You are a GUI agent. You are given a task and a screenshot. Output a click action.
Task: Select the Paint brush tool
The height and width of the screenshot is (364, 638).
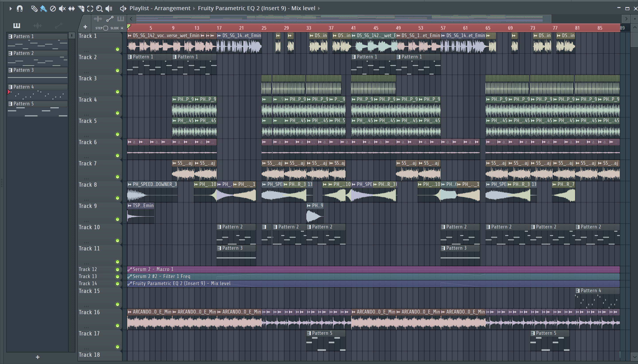click(43, 8)
